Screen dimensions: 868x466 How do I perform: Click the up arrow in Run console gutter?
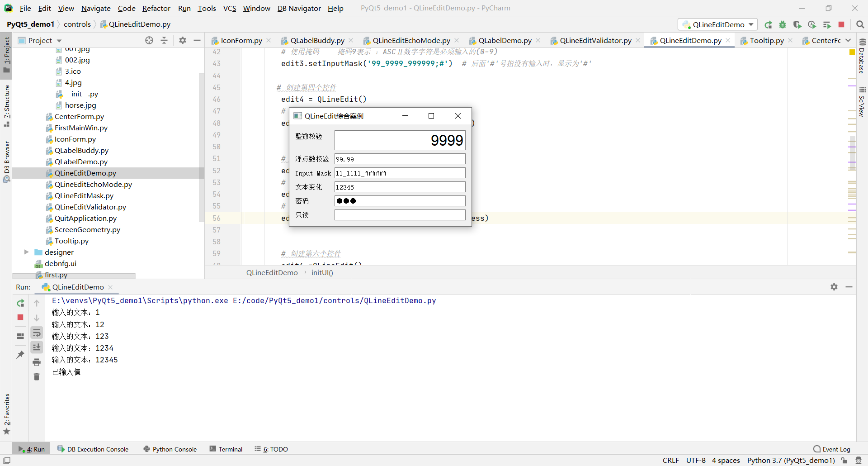click(37, 303)
